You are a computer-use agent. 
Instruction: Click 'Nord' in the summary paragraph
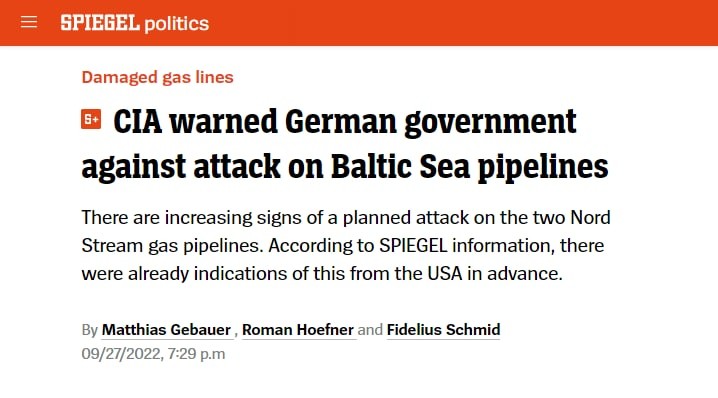[590, 218]
